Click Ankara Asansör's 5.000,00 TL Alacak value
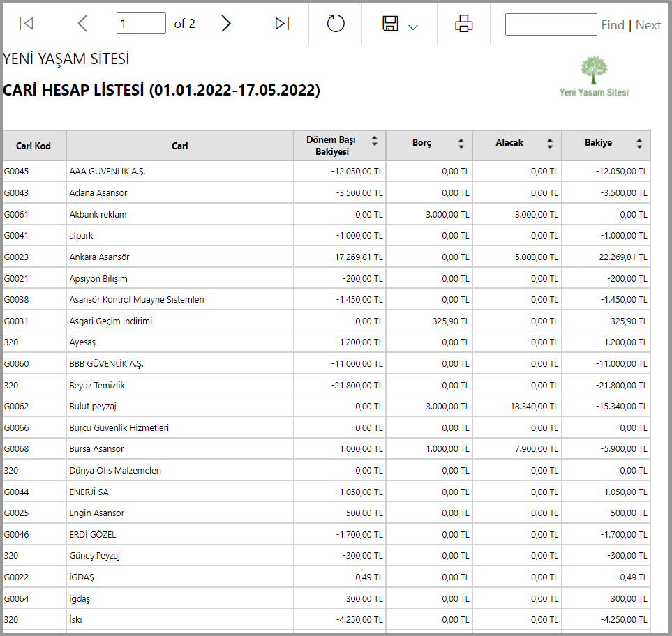672x636 pixels. click(x=537, y=257)
